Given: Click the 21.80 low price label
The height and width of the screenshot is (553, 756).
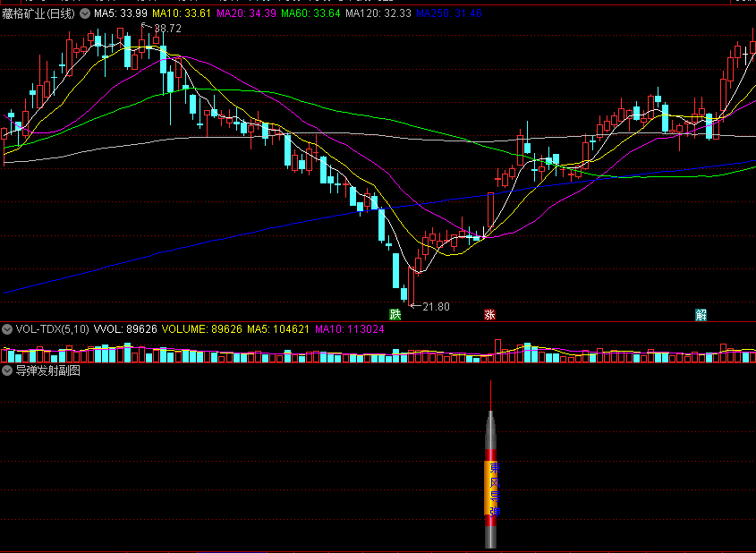Looking at the screenshot, I should (436, 307).
